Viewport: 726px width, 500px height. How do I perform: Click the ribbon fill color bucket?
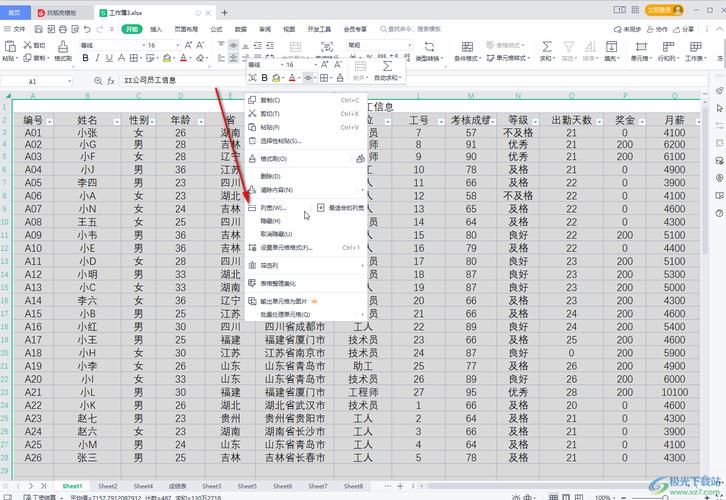pyautogui.click(x=167, y=58)
